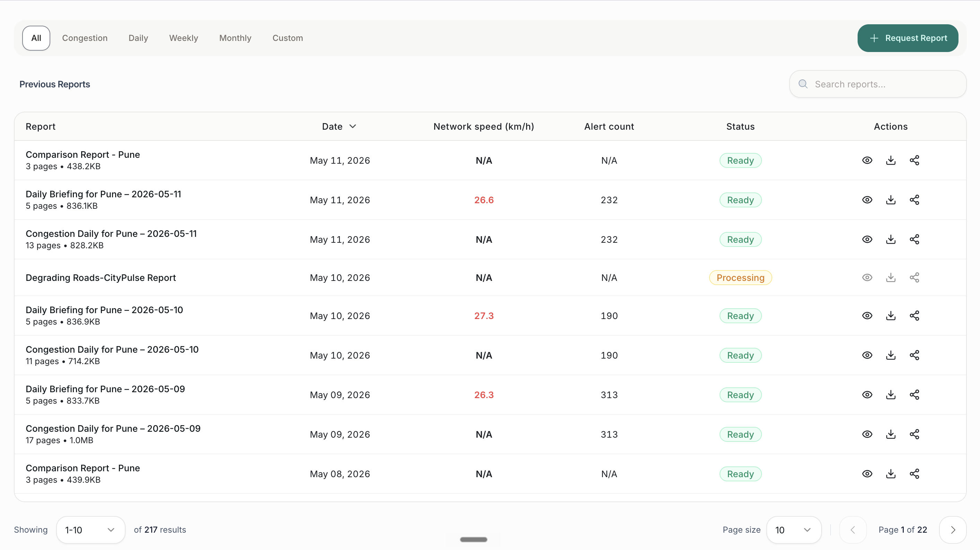Download Congestion Daily for Pune 2026-05-10
980x550 pixels.
click(891, 355)
